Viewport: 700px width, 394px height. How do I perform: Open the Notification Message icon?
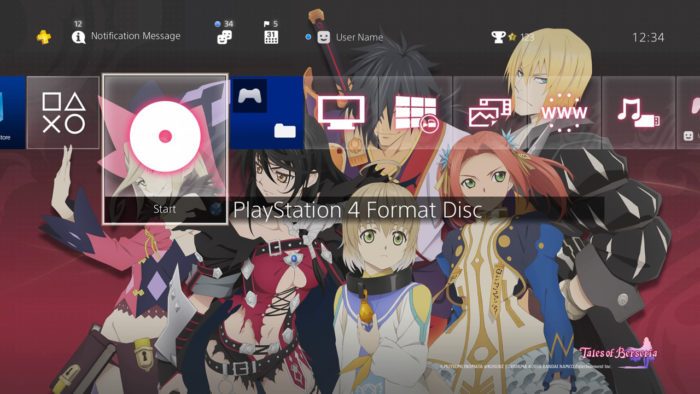(79, 37)
